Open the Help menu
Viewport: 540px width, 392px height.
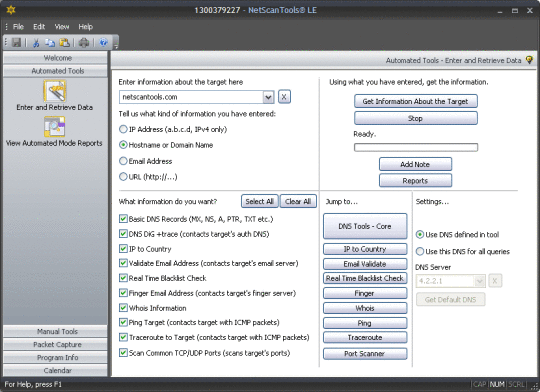pyautogui.click(x=85, y=27)
